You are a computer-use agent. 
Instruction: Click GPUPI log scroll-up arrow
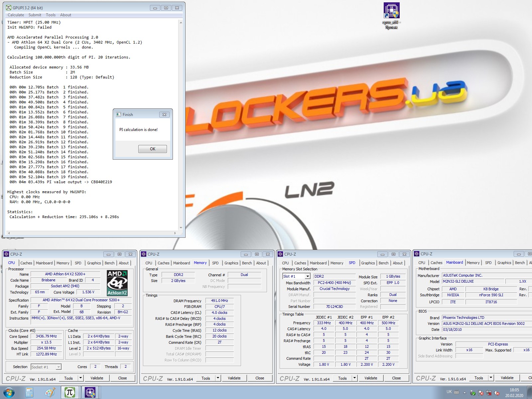point(181,23)
